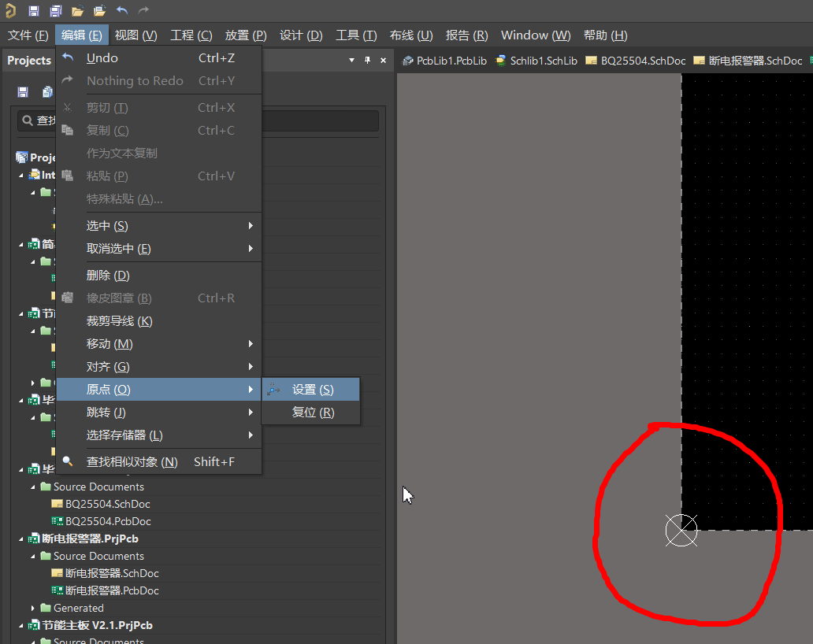This screenshot has height=644, width=813.
Task: Collapse Source Documents under 断电报警器.PrjPcb
Action: coord(32,556)
